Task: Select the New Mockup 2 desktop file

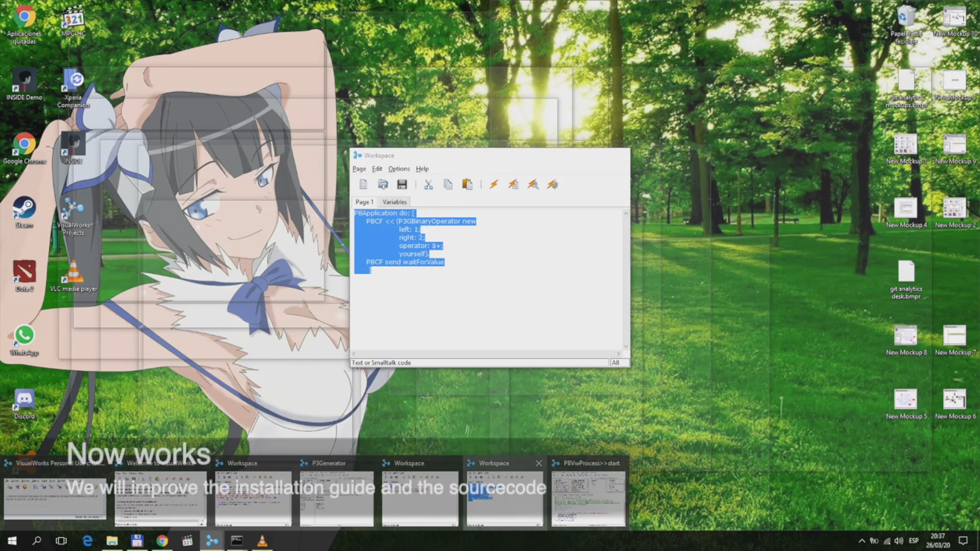Action: 955,212
